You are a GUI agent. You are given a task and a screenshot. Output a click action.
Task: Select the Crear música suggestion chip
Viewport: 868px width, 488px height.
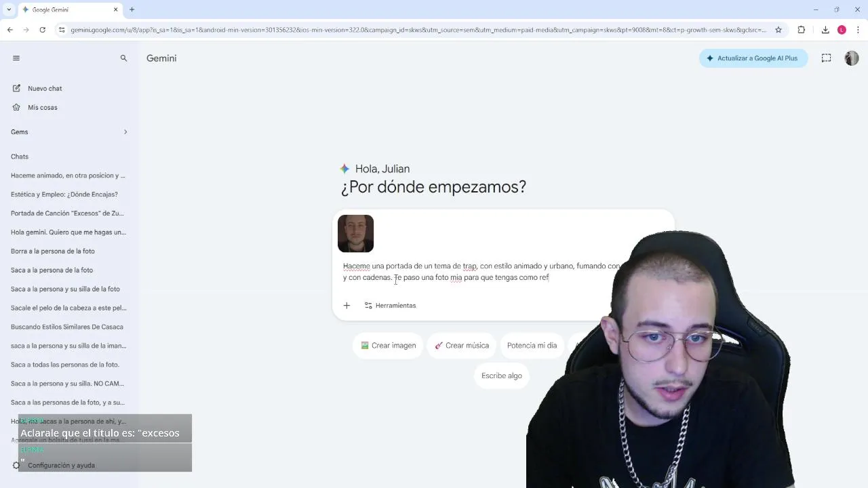[x=462, y=346]
